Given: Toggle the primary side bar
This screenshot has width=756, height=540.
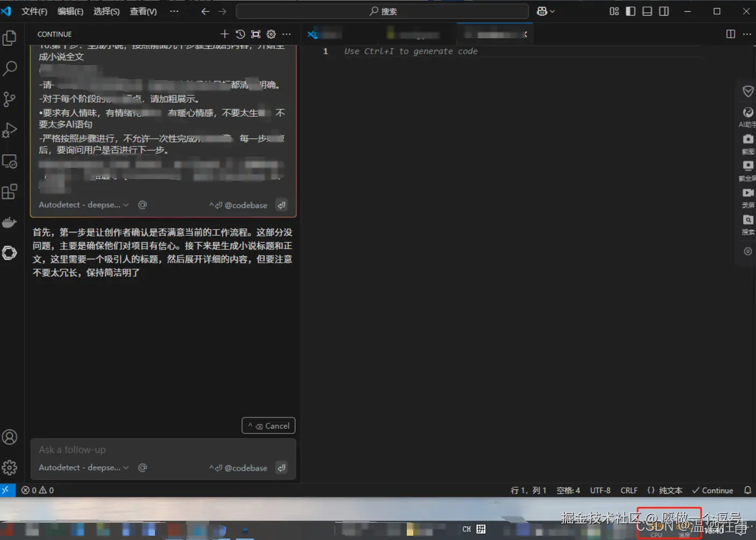Looking at the screenshot, I should (631, 11).
